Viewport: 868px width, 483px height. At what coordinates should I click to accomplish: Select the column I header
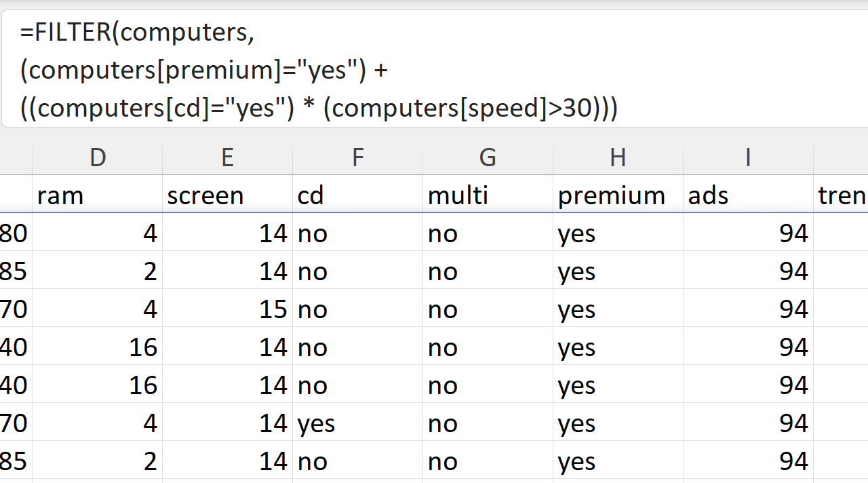point(748,157)
